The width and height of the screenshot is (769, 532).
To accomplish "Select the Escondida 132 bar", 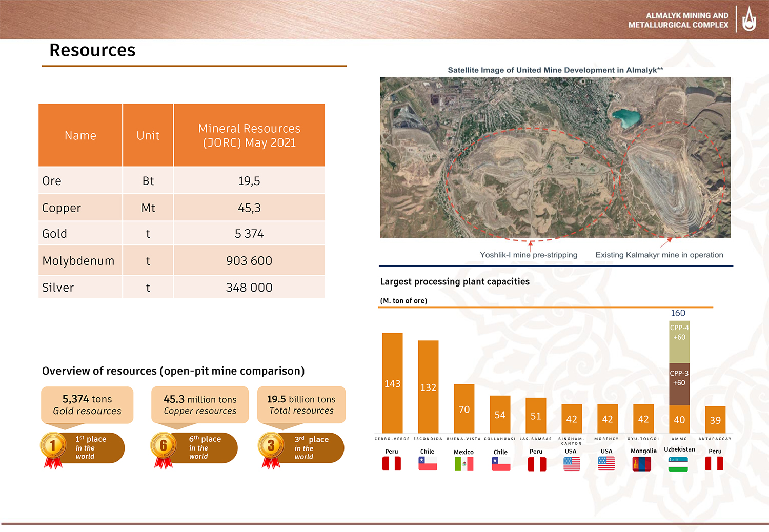I will (x=428, y=387).
